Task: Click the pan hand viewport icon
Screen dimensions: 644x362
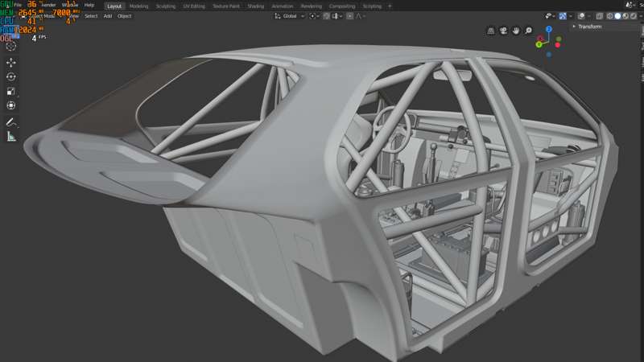Action: [x=516, y=31]
